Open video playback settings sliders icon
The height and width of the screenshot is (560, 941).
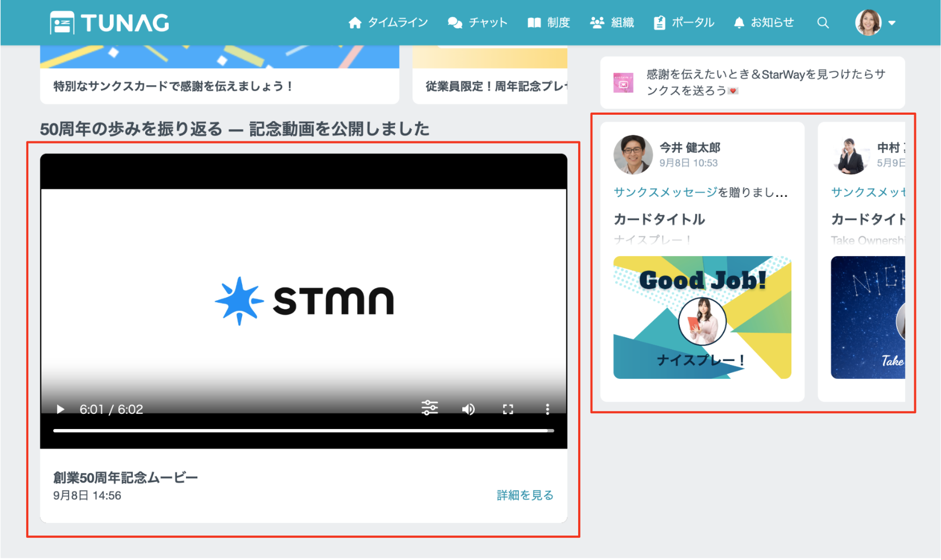429,408
